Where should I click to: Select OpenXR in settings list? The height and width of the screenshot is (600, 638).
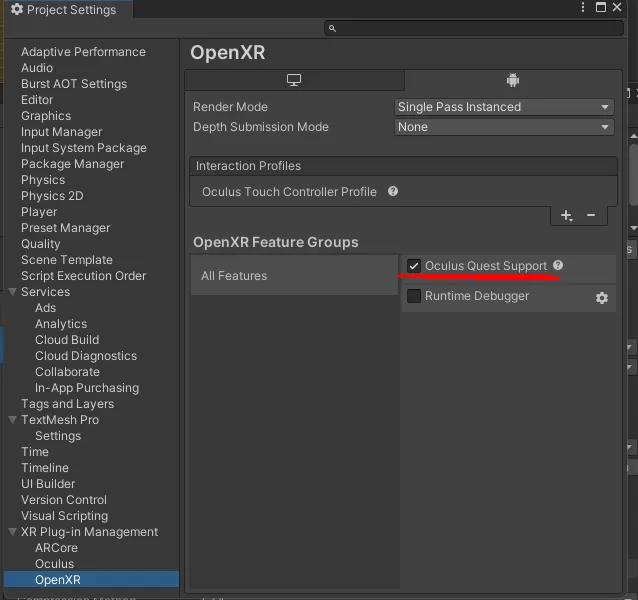tap(92, 580)
